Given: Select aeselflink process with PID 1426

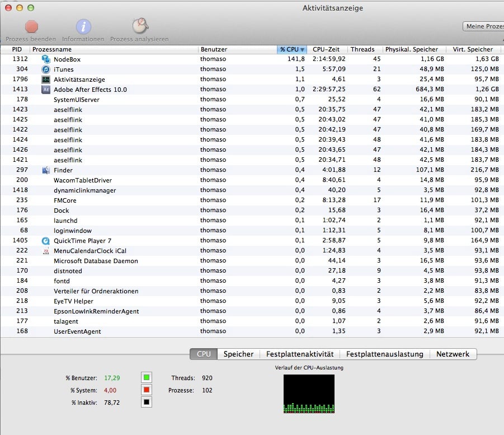Looking at the screenshot, I should tap(251, 150).
